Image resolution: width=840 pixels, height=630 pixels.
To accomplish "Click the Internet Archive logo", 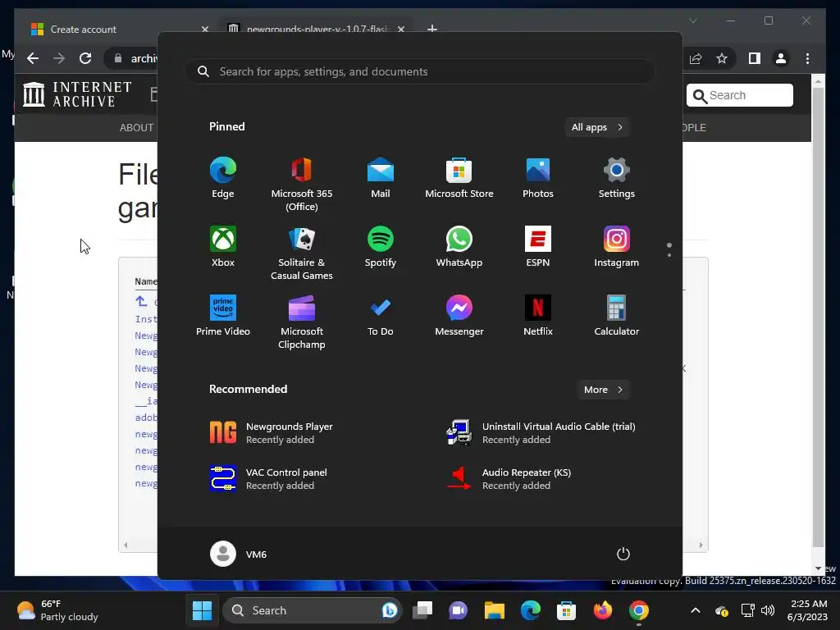I will pyautogui.click(x=77, y=94).
